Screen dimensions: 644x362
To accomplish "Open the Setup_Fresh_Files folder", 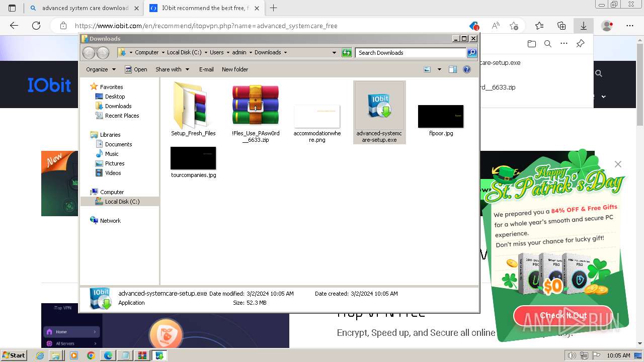I will 193,109.
